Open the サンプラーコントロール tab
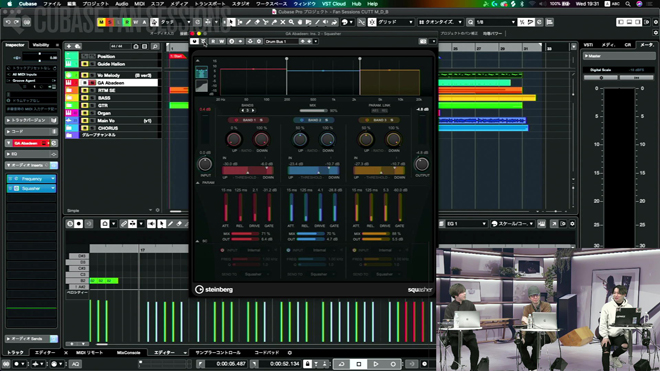660x371 pixels. pyautogui.click(x=218, y=352)
